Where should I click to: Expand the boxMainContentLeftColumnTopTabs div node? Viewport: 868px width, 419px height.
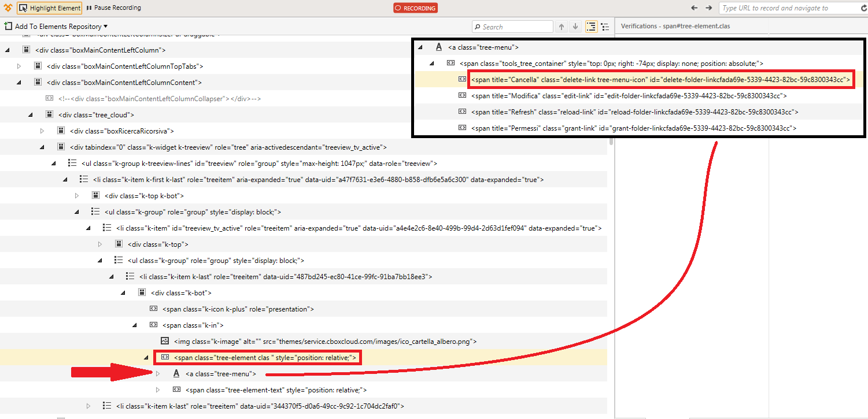19,66
